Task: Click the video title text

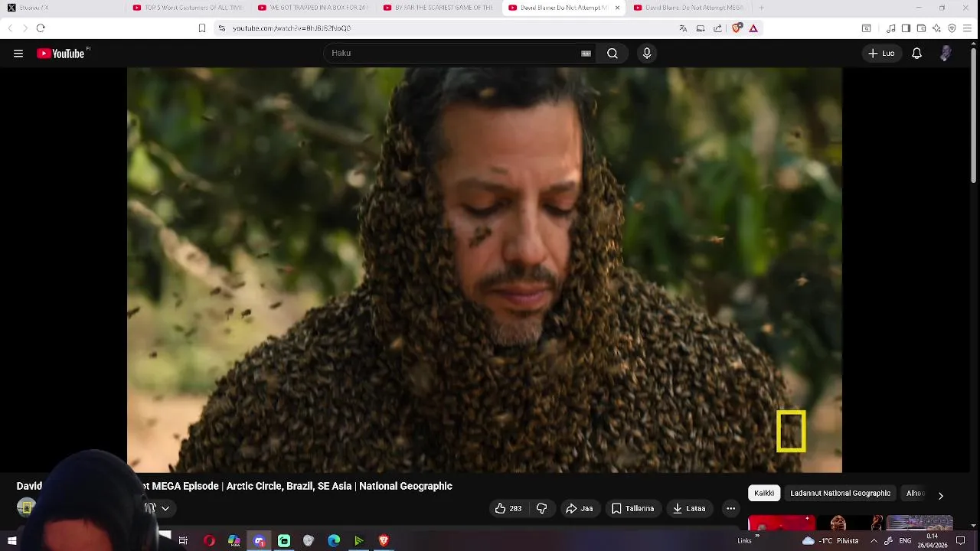Action: pos(234,486)
